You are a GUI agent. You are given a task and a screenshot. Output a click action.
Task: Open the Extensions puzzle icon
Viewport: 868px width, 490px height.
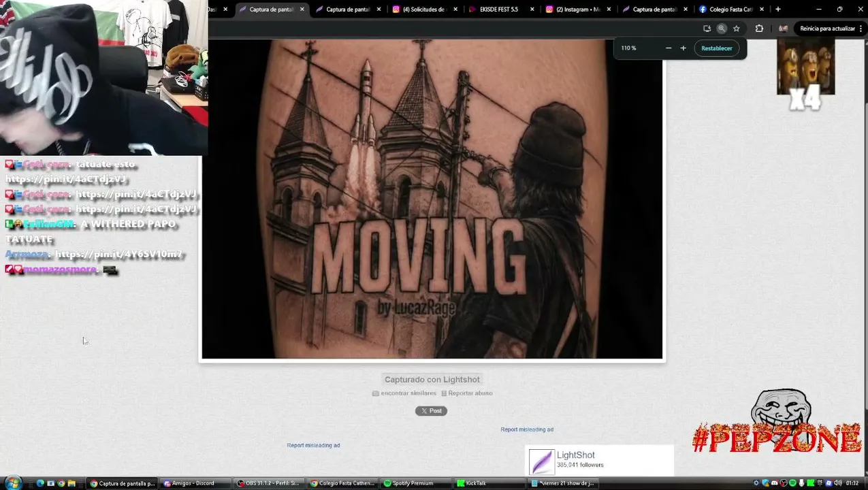pyautogui.click(x=759, y=29)
